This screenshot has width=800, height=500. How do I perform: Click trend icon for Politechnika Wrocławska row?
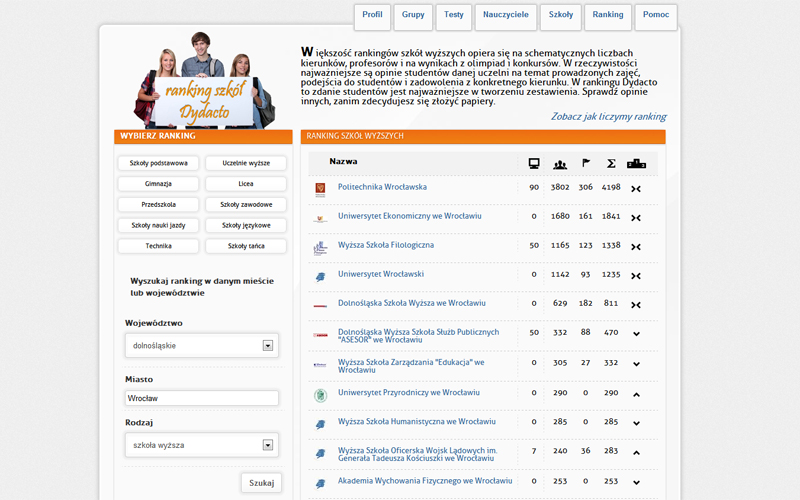point(636,189)
